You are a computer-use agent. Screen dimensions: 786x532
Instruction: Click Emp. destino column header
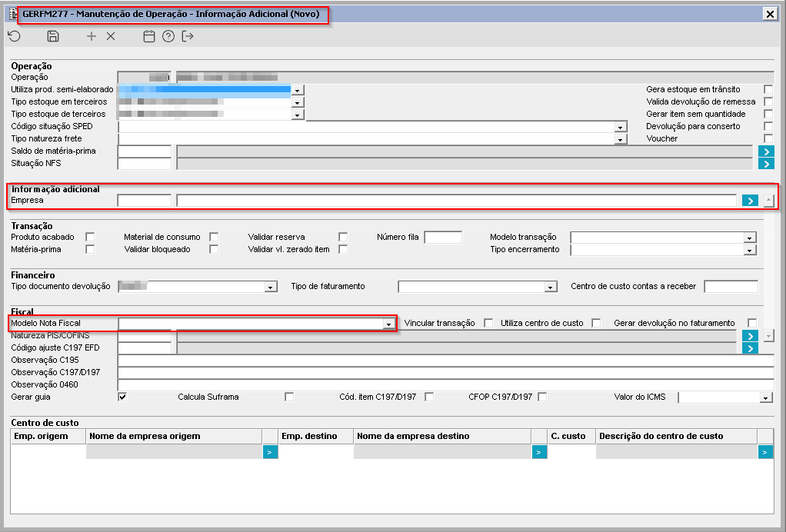pyautogui.click(x=316, y=437)
